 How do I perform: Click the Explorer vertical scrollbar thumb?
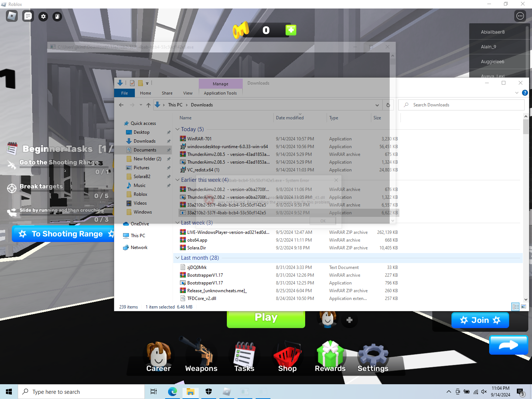pyautogui.click(x=526, y=127)
